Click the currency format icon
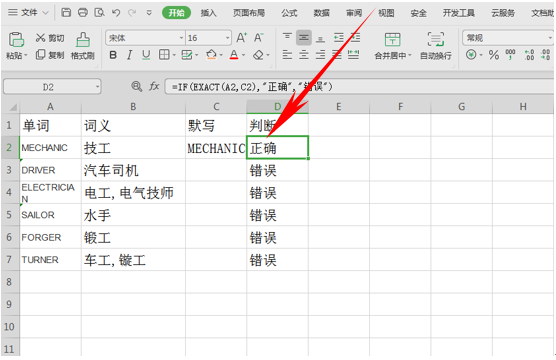This screenshot has width=556, height=360. (471, 55)
